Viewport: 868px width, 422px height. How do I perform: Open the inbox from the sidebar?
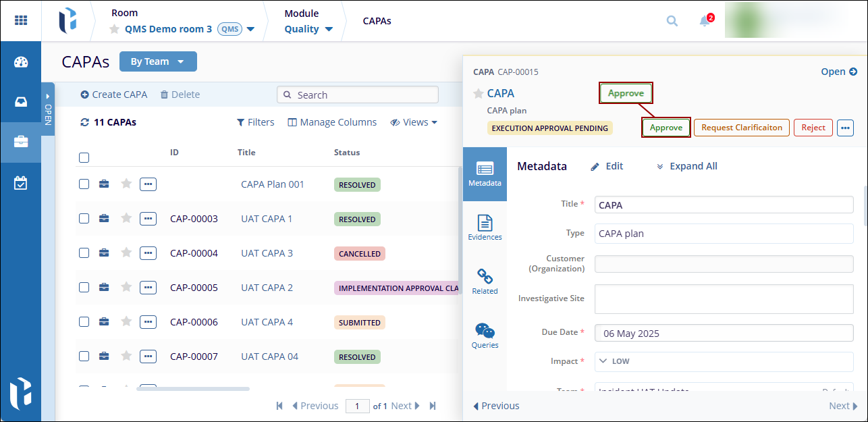pos(21,102)
